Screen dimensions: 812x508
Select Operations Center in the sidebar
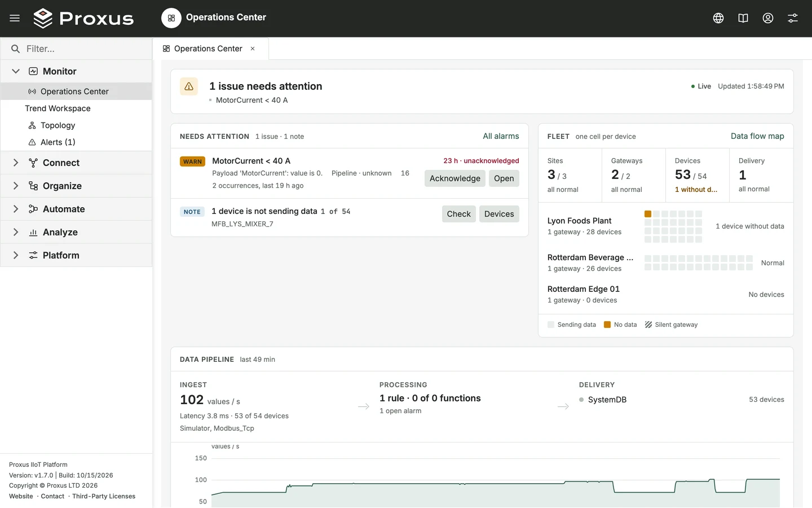tap(76, 91)
